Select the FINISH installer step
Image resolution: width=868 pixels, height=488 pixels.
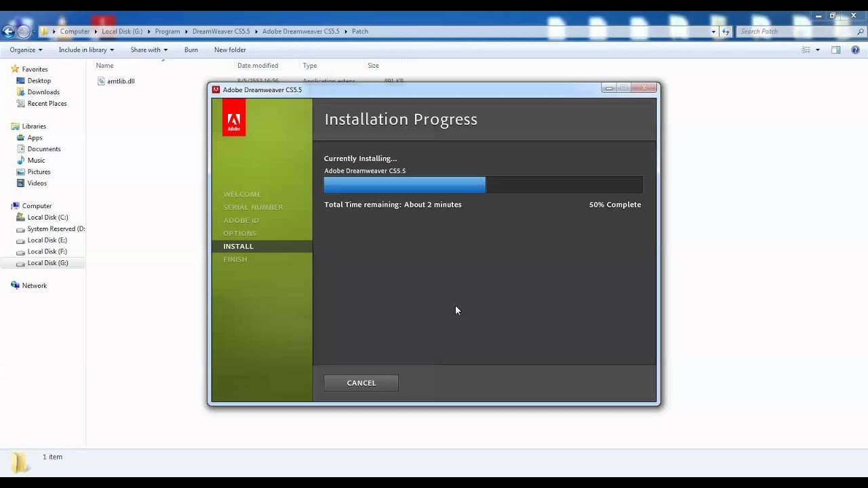(235, 260)
